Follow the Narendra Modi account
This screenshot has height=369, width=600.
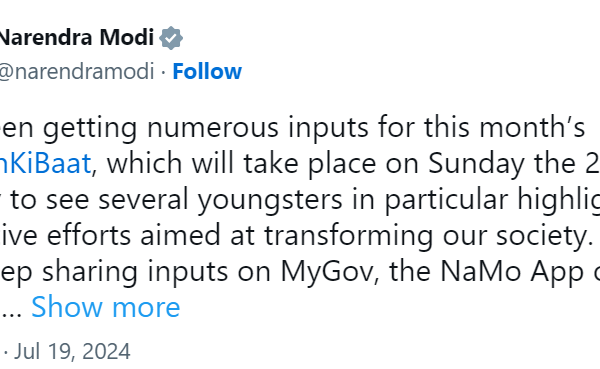click(x=207, y=72)
